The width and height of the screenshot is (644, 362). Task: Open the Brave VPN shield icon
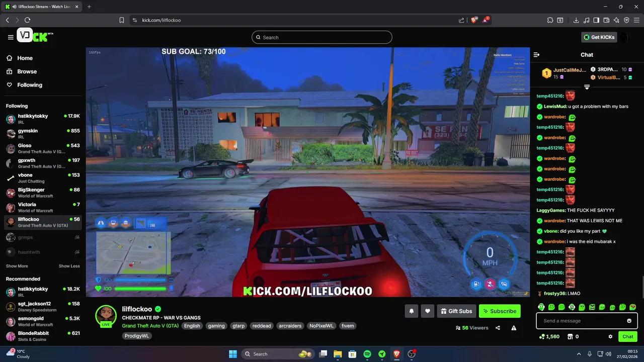pos(626,20)
